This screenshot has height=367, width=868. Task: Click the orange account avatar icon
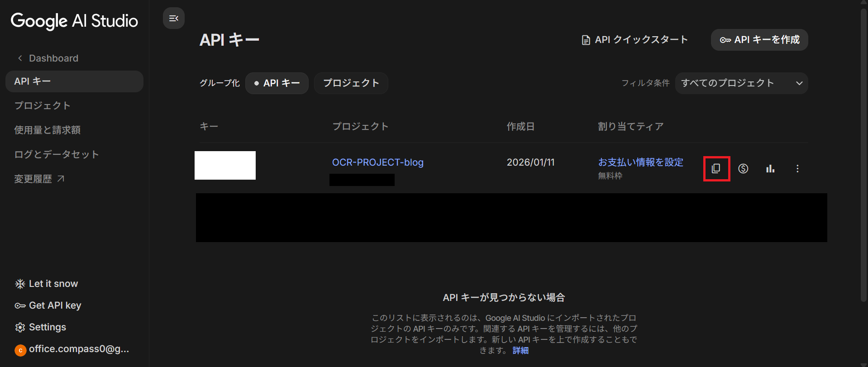click(x=20, y=350)
